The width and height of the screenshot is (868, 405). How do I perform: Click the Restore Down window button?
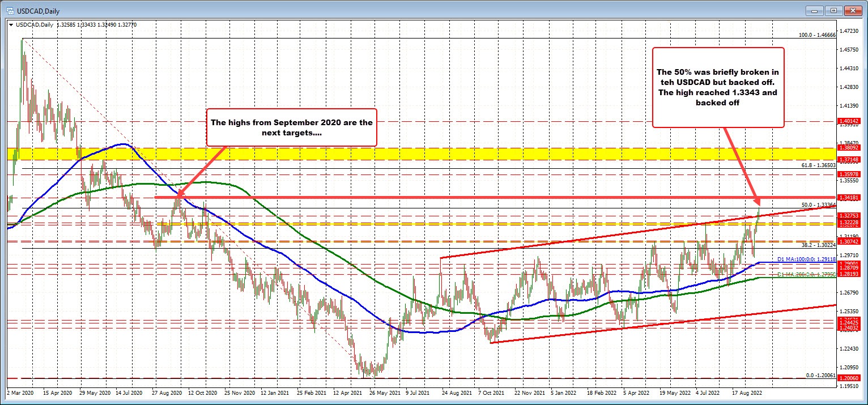click(x=832, y=10)
